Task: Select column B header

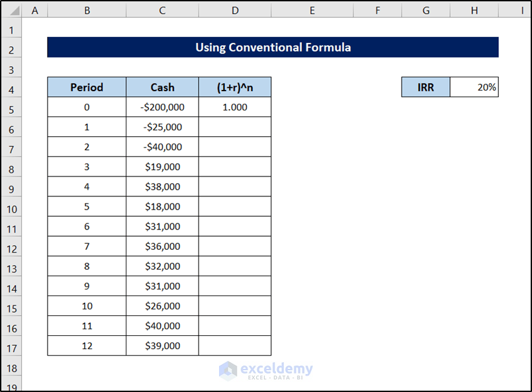Action: pyautogui.click(x=87, y=10)
